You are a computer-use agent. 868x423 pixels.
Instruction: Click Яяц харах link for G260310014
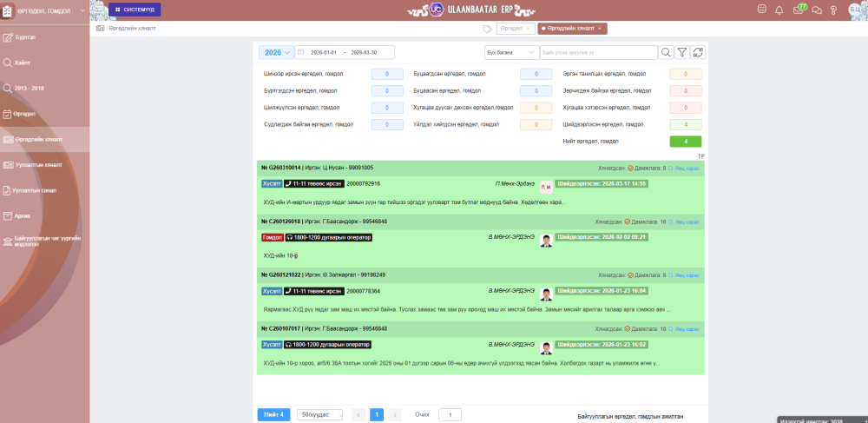point(686,167)
